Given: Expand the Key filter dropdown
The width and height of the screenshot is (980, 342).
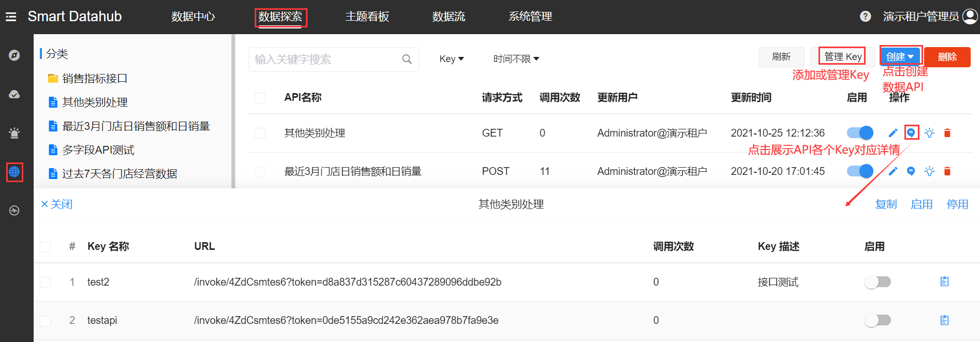Looking at the screenshot, I should click(x=451, y=59).
